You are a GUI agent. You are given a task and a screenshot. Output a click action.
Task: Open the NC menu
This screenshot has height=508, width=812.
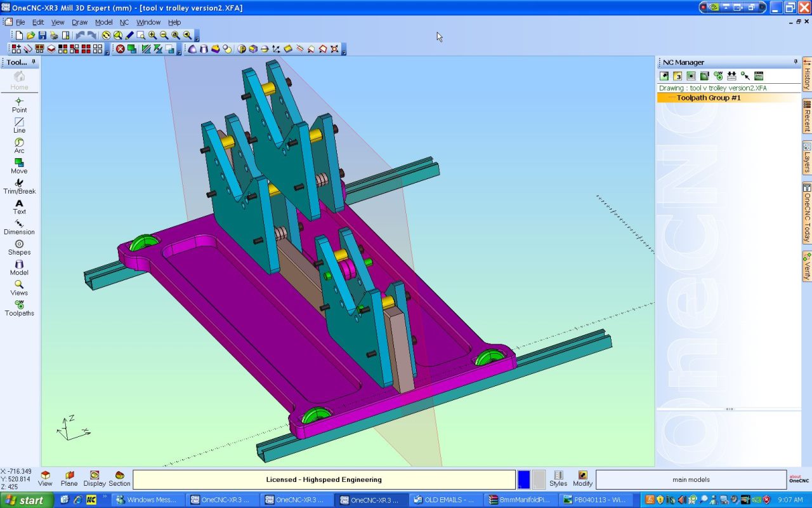tap(124, 22)
